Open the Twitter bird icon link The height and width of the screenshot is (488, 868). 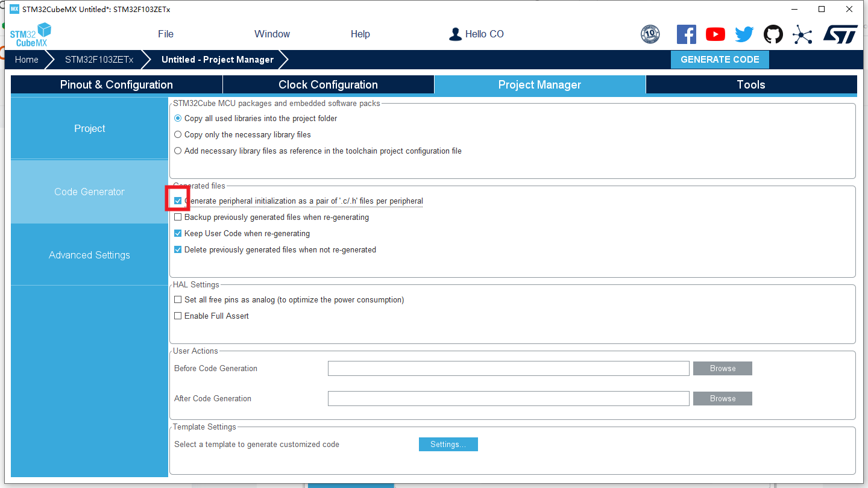pos(744,34)
